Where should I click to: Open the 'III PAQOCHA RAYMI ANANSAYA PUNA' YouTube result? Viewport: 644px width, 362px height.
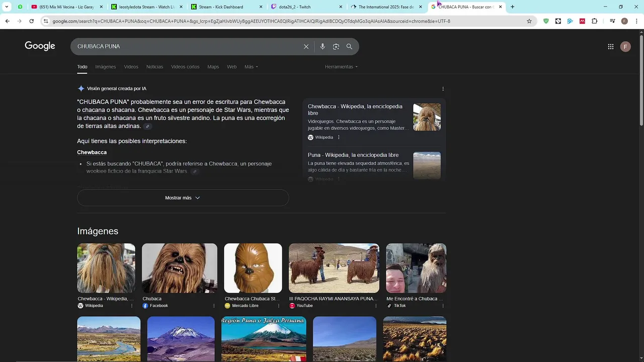point(333,299)
